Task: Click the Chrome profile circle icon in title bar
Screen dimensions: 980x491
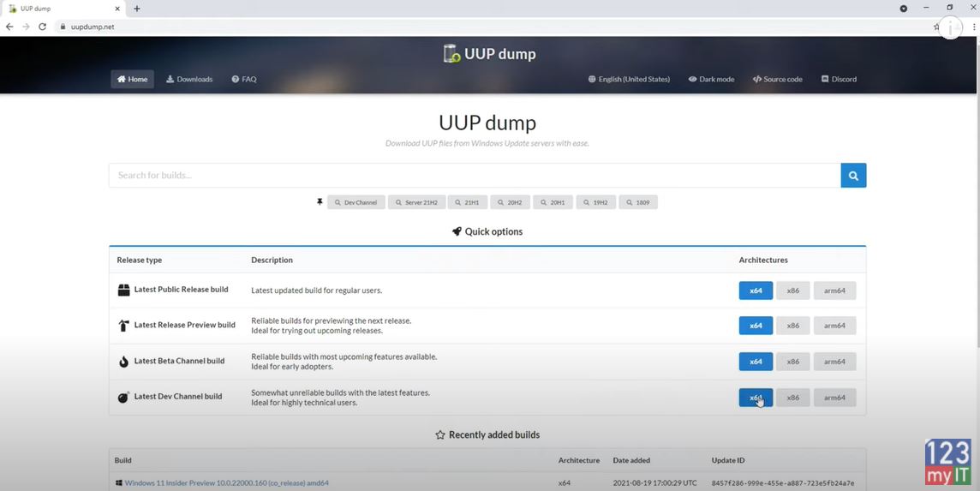Action: [903, 9]
